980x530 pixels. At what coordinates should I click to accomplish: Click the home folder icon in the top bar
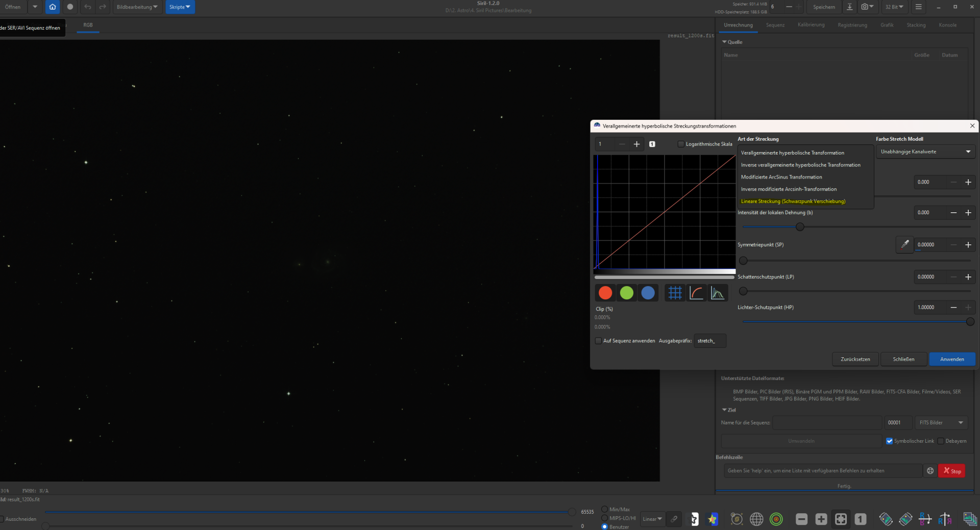coord(53,7)
